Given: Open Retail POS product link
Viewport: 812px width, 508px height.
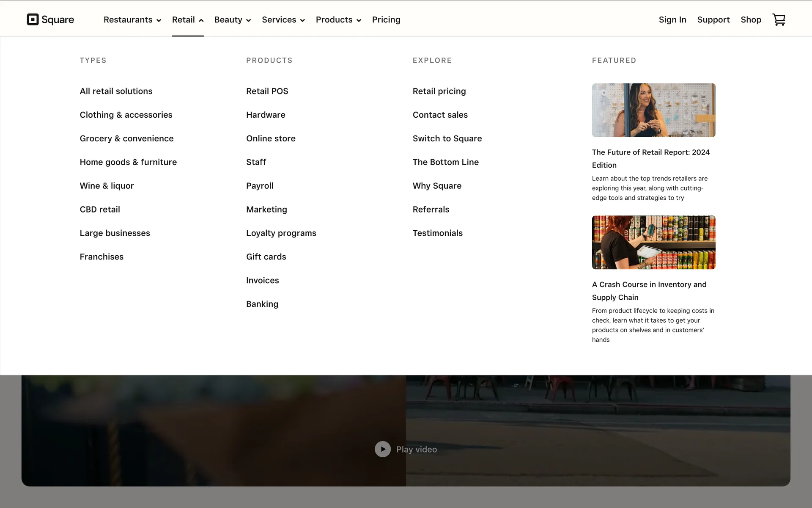Looking at the screenshot, I should pyautogui.click(x=267, y=91).
